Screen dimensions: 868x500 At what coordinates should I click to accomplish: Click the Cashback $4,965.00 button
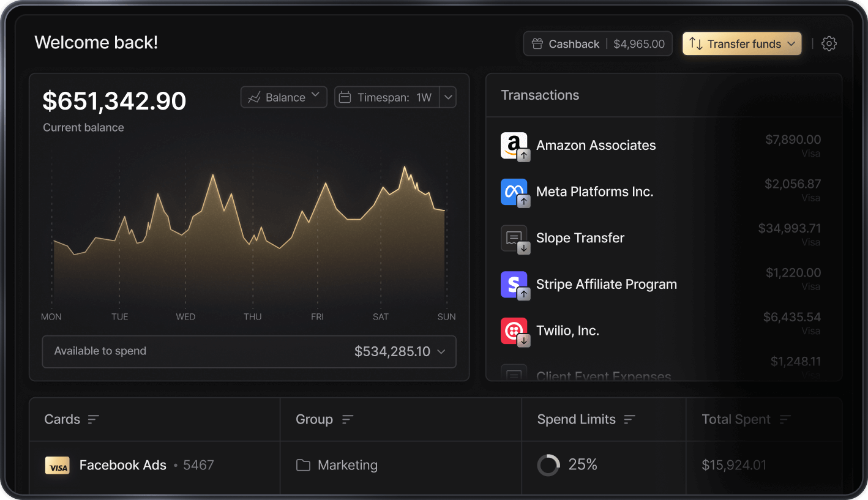[x=597, y=44]
